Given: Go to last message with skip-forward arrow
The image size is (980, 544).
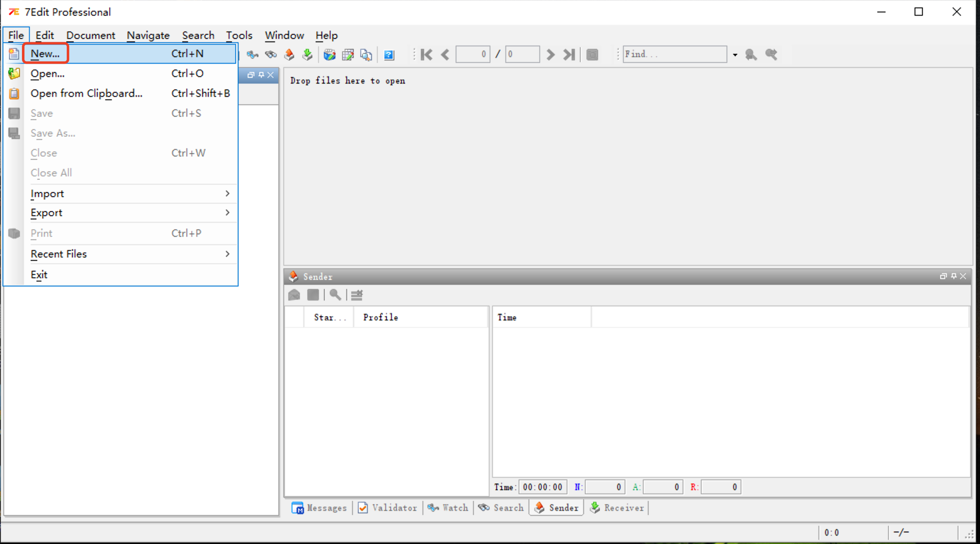Looking at the screenshot, I should [x=569, y=54].
